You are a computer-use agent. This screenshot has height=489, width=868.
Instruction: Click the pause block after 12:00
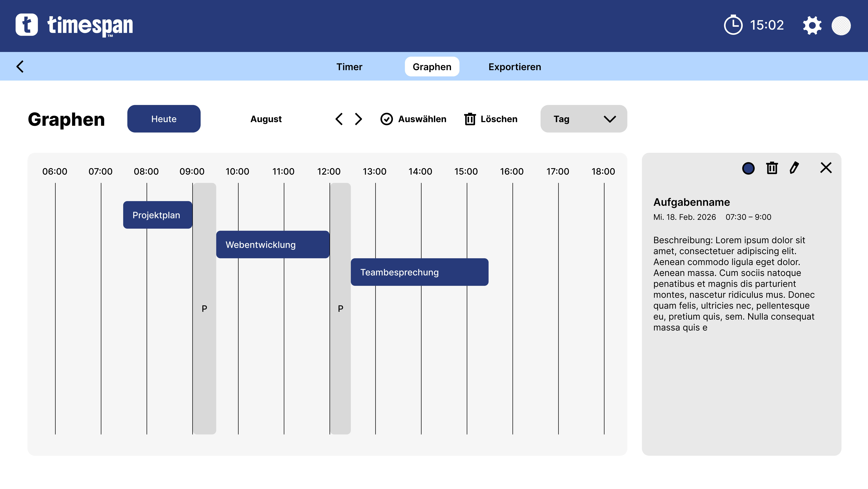coord(340,309)
